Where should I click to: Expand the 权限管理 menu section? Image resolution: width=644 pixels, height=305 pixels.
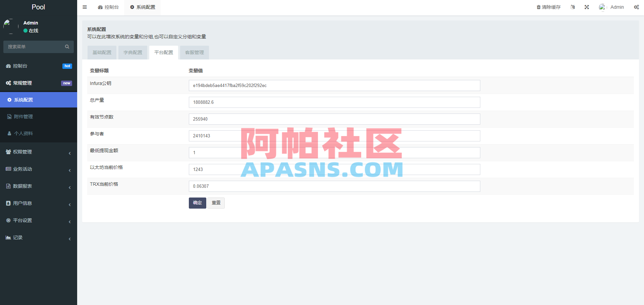click(23, 151)
